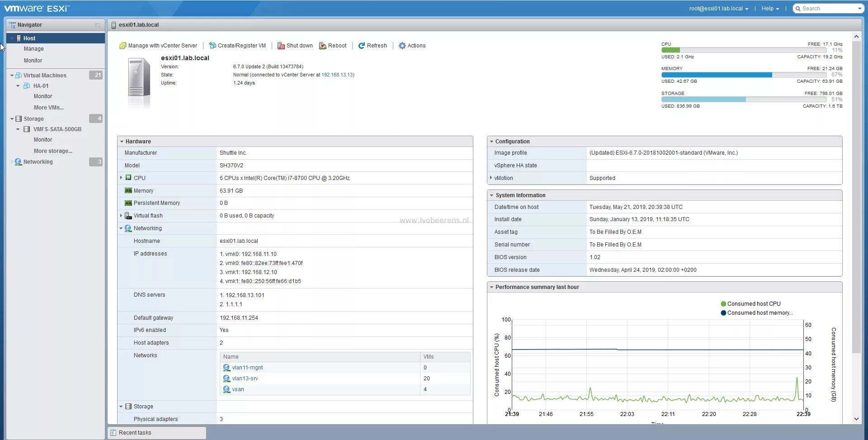Click the Create/Register VM icon
This screenshot has width=868, height=440.
(212, 46)
